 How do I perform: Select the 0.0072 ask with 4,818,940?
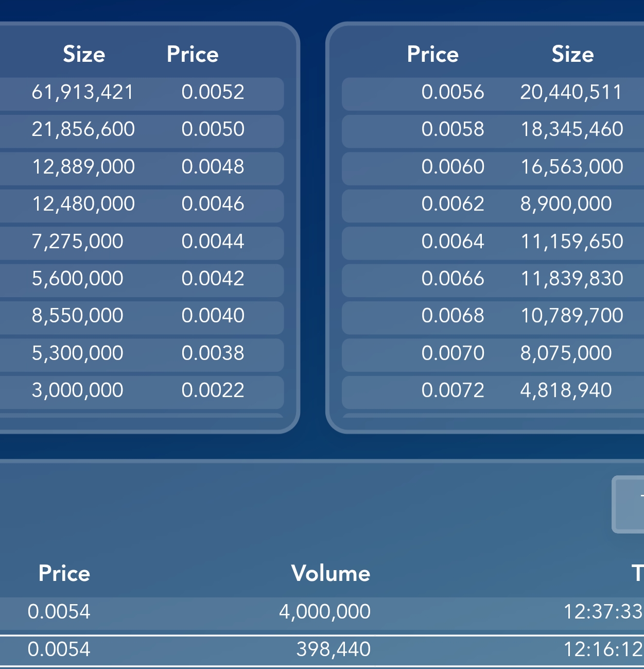pos(493,392)
